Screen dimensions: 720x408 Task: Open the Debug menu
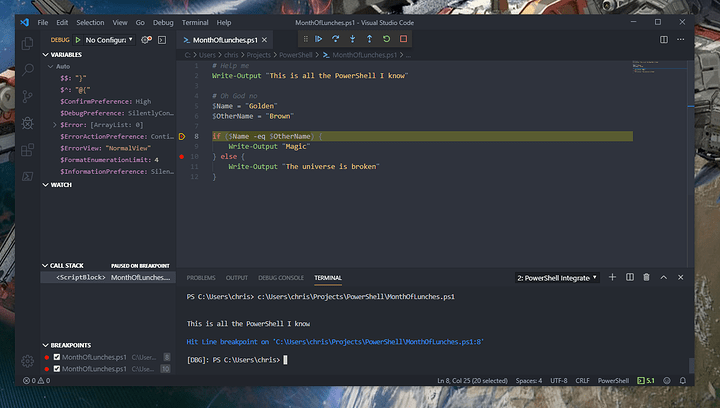coord(163,22)
